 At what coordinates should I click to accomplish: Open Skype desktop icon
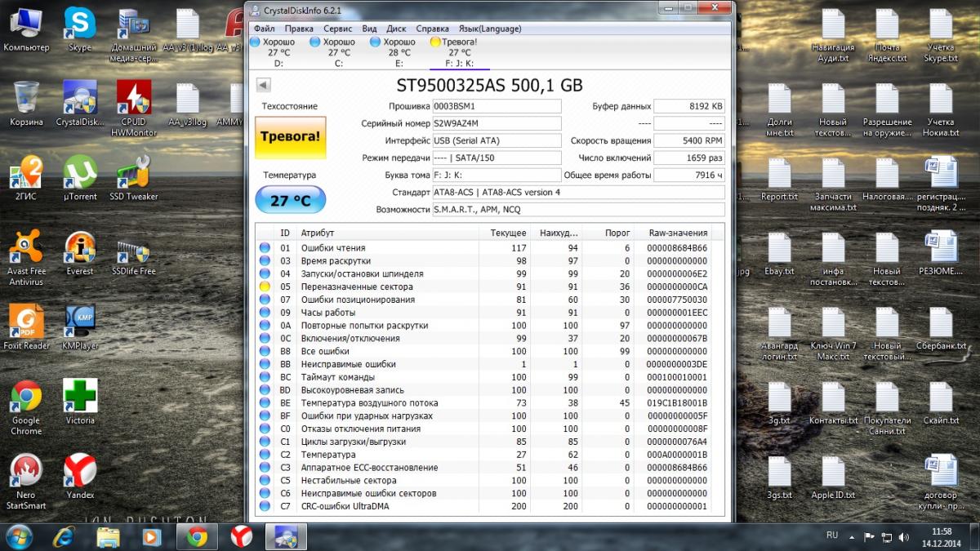(x=80, y=29)
